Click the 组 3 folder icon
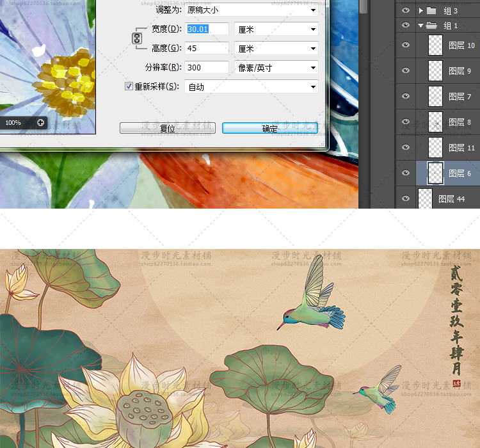 pyautogui.click(x=431, y=11)
